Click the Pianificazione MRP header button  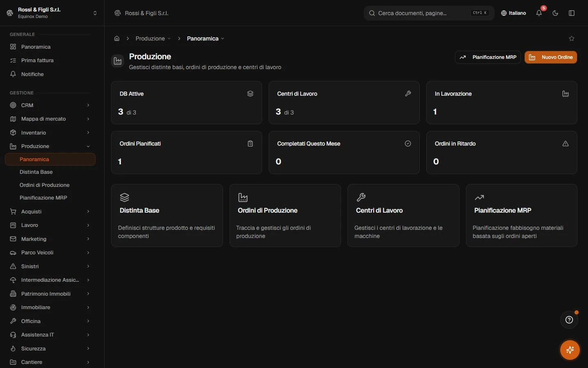(x=488, y=57)
